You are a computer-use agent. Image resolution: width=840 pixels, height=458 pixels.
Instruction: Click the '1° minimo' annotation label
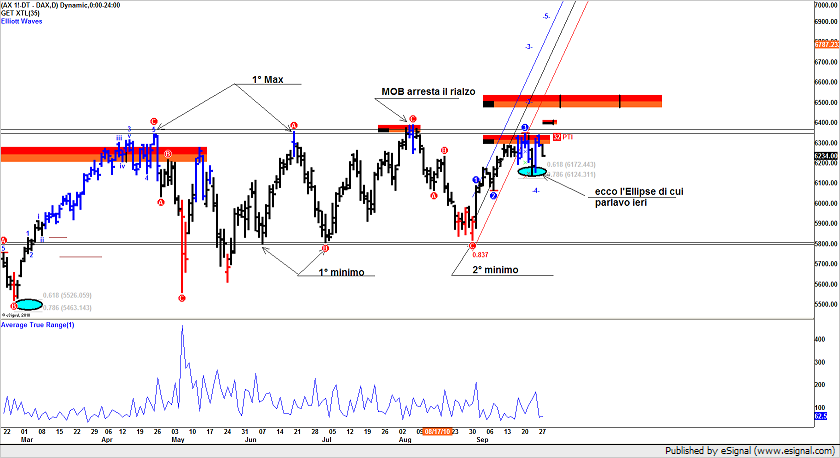341,272
